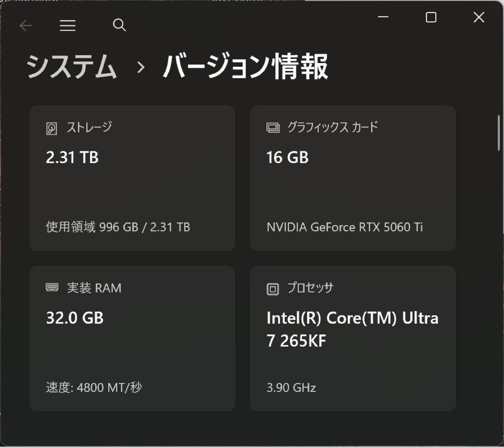Image resolution: width=504 pixels, height=447 pixels.
Task: Click the ストレージ disk icon
Action: [51, 128]
